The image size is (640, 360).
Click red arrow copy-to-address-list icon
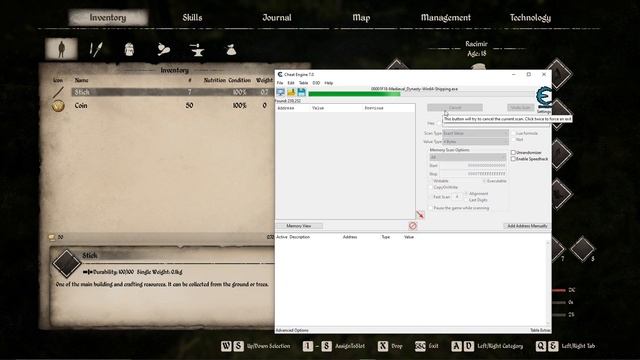click(420, 214)
